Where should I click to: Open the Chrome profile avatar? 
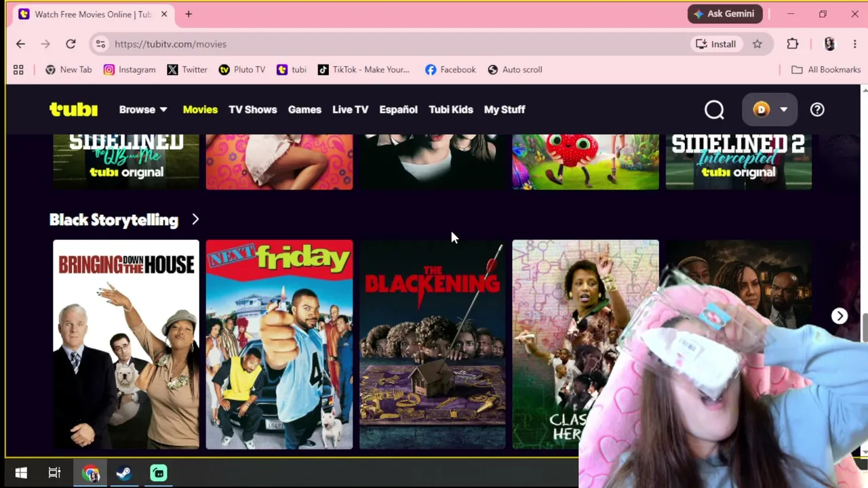click(829, 44)
